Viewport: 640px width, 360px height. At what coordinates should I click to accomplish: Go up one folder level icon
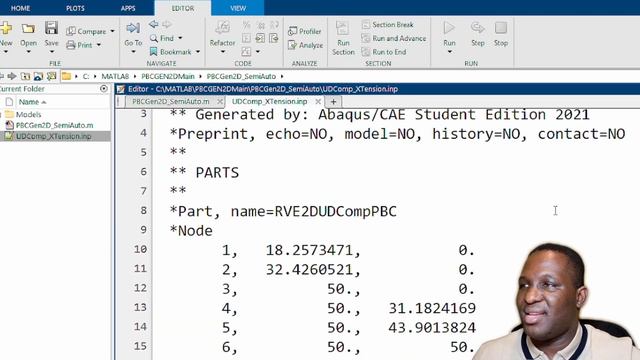25,76
